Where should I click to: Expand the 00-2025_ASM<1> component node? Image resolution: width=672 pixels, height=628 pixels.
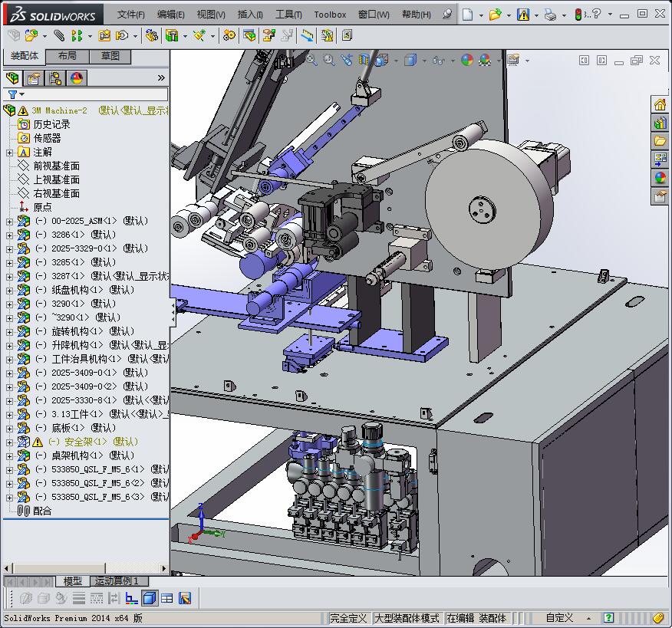9,222
